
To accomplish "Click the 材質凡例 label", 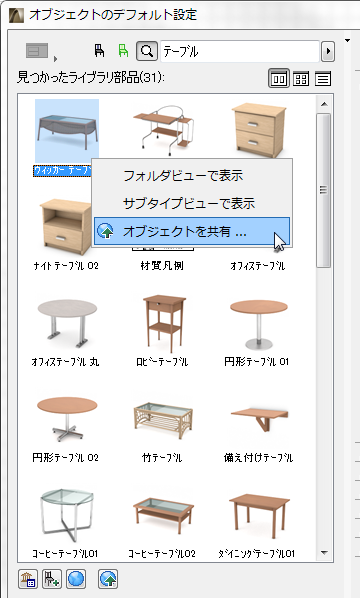I will (162, 265).
